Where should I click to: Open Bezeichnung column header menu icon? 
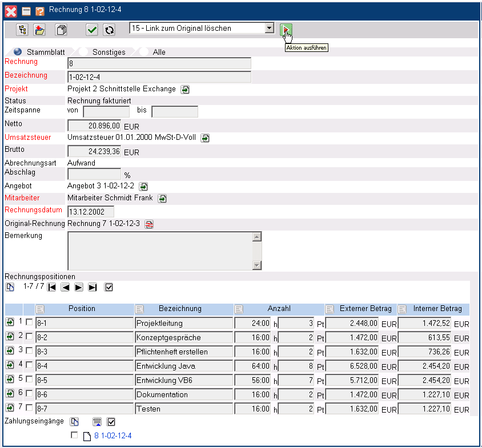coord(140,309)
